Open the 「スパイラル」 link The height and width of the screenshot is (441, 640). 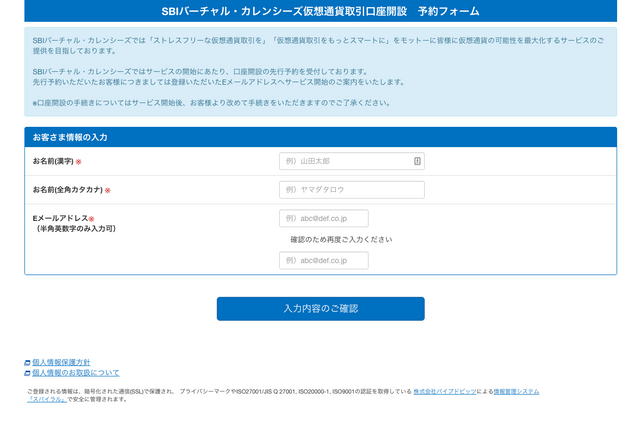click(x=47, y=399)
